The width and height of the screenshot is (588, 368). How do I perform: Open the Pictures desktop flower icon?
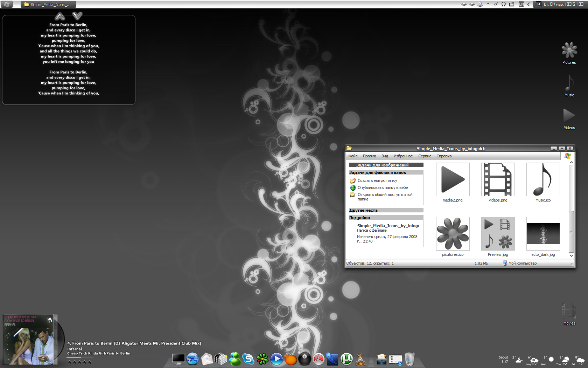tap(569, 50)
